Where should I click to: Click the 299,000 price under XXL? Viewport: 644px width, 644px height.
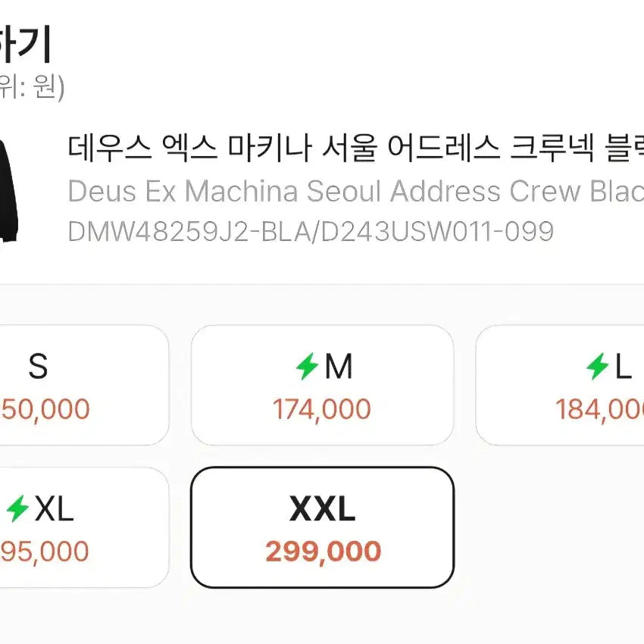tap(323, 552)
